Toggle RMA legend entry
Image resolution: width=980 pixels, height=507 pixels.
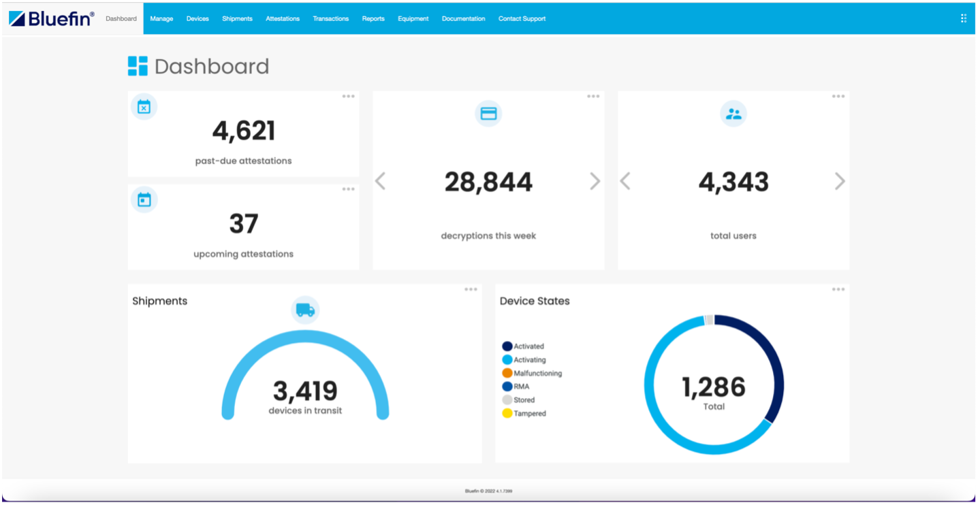click(516, 387)
